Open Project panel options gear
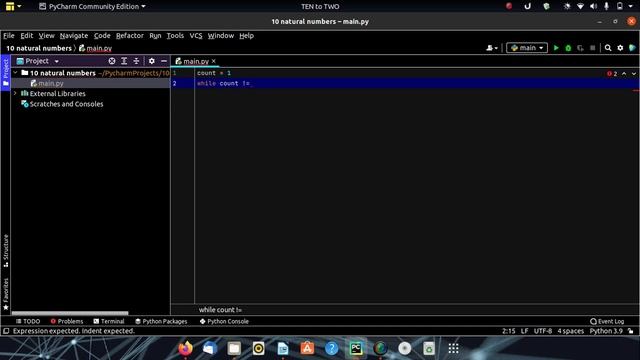640x360 pixels. (152, 61)
